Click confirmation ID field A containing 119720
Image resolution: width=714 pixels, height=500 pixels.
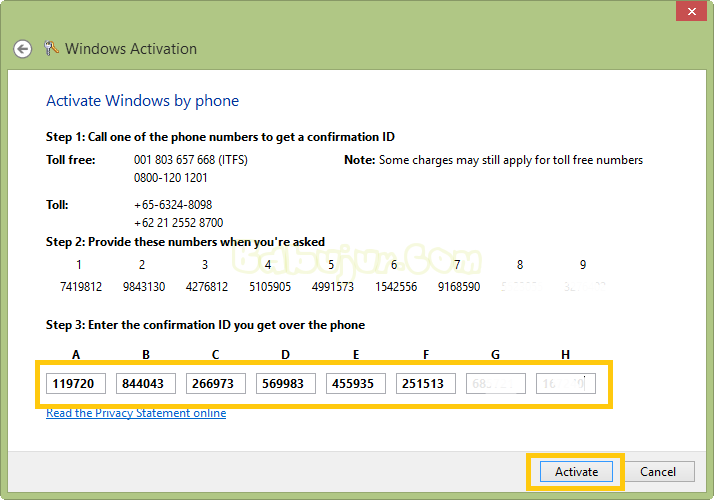click(76, 383)
